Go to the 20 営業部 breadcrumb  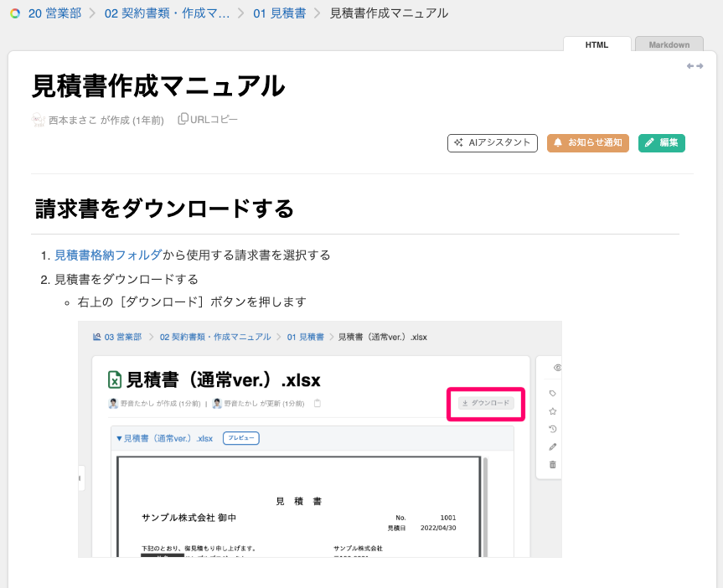[53, 13]
